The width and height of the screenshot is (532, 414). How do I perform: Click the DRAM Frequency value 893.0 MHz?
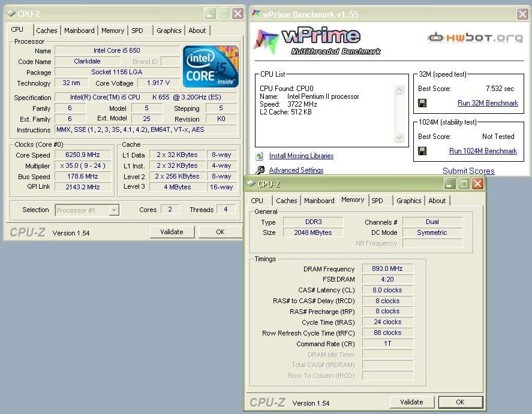click(x=387, y=268)
